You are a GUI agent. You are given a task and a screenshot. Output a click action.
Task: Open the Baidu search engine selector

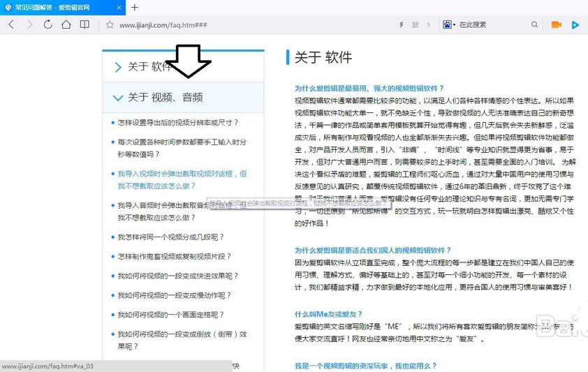pyautogui.click(x=449, y=24)
